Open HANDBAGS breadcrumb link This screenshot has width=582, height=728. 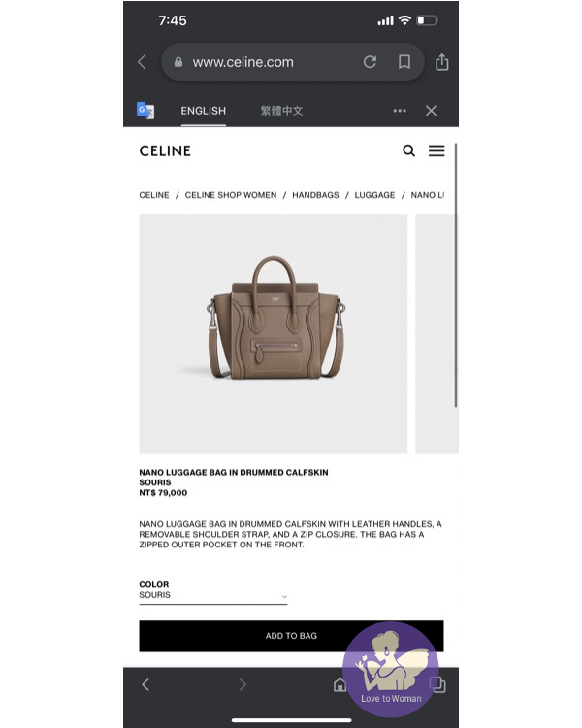tap(315, 195)
